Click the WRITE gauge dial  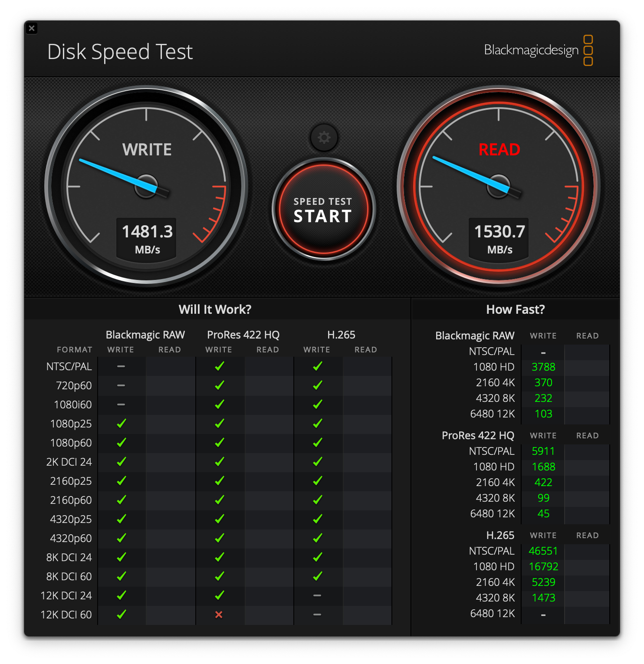(x=146, y=186)
